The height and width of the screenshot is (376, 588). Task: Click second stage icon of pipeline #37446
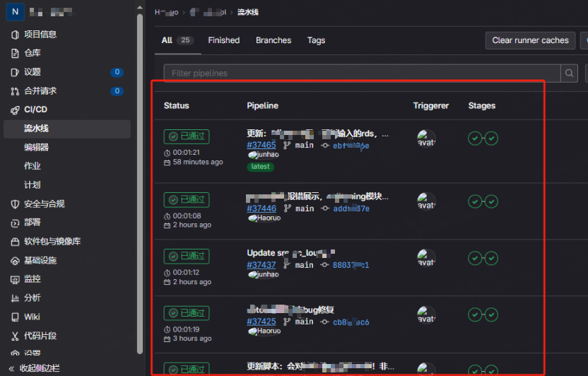coord(491,201)
